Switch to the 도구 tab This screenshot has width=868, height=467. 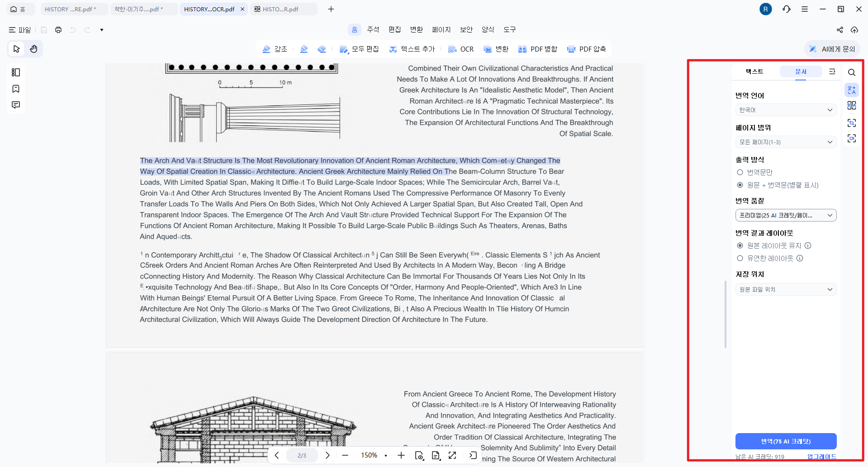[x=510, y=29]
